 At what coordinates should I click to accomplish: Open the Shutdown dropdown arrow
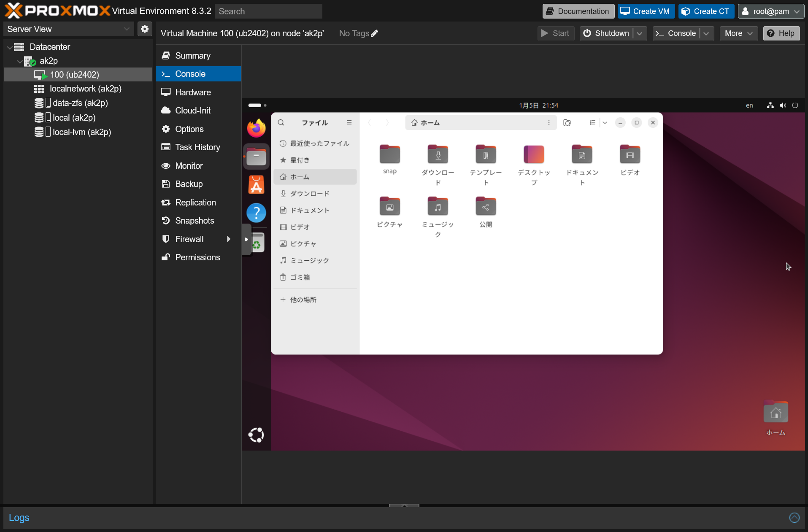[x=640, y=33]
